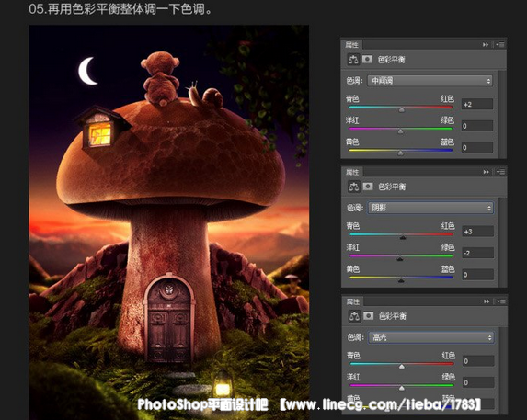Click the 青色-红色 value field in 高光 panel
The width and height of the screenshot is (527, 420).
478,361
